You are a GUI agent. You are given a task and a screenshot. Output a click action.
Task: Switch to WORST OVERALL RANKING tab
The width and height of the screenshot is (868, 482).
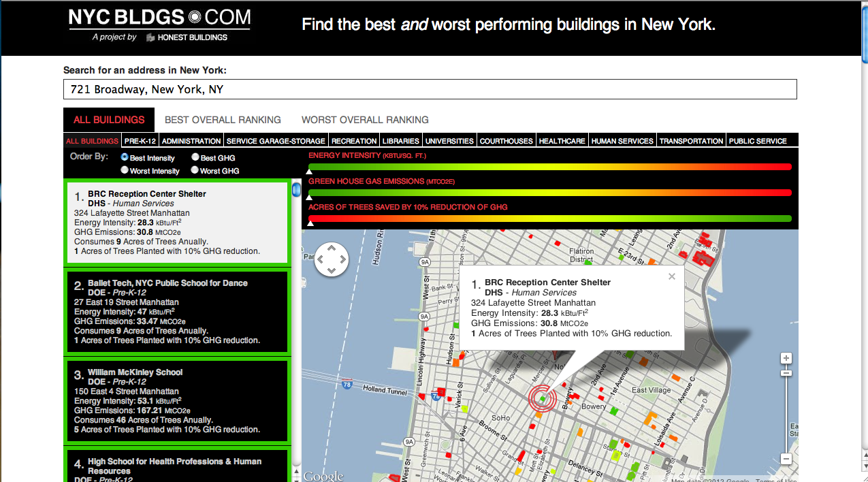pyautogui.click(x=365, y=120)
